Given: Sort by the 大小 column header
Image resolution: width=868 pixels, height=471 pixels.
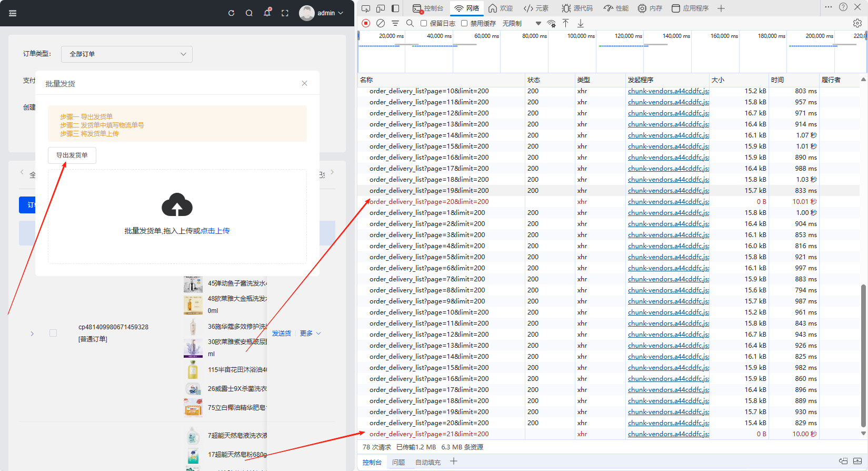Looking at the screenshot, I should point(739,80).
